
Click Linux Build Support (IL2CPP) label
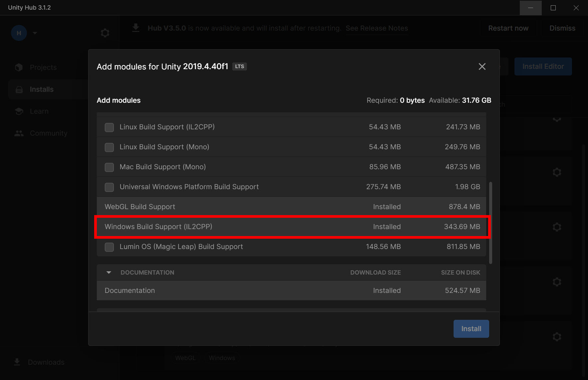pos(167,127)
